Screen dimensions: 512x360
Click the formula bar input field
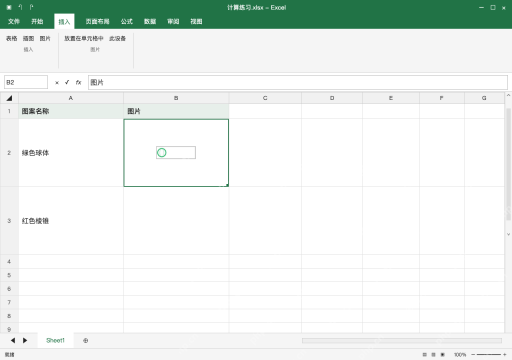tap(298, 82)
